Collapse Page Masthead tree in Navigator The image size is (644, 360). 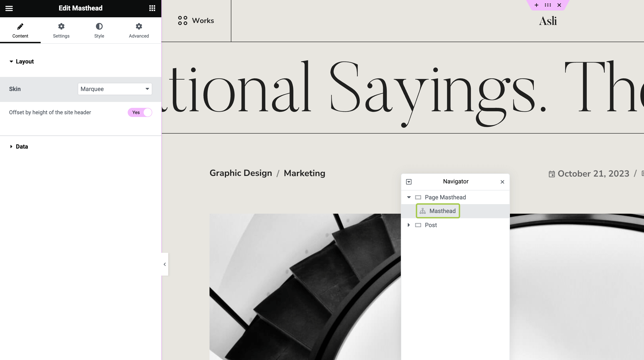409,197
